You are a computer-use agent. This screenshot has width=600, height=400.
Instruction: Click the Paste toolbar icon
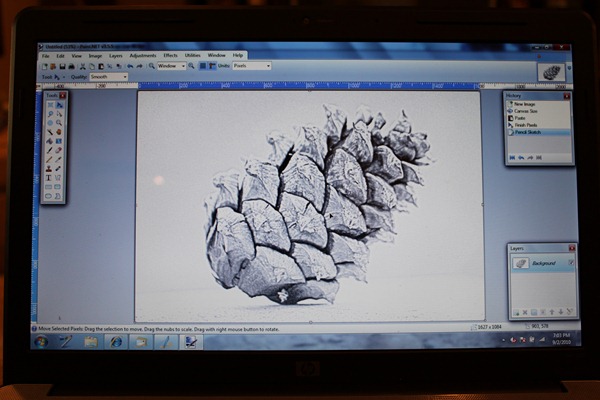coord(101,66)
